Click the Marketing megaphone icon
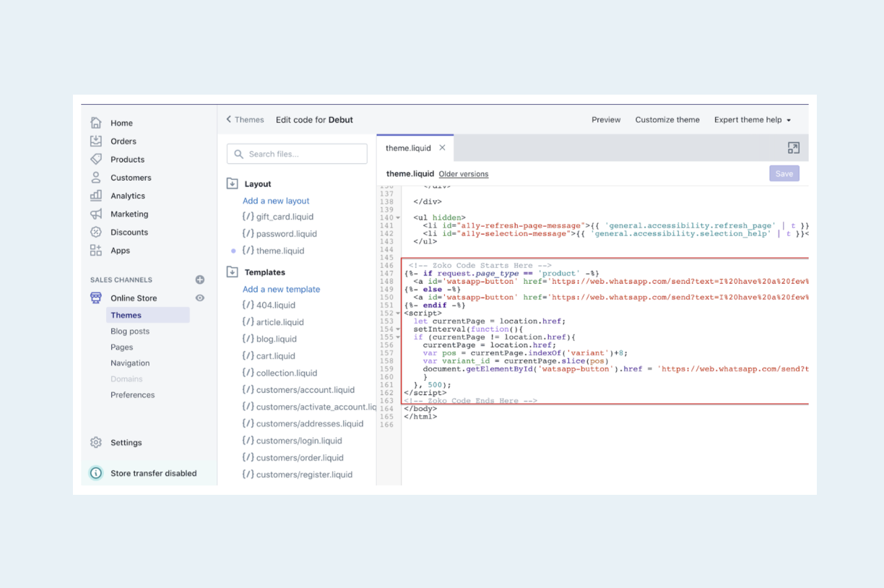The width and height of the screenshot is (884, 588). click(x=96, y=214)
